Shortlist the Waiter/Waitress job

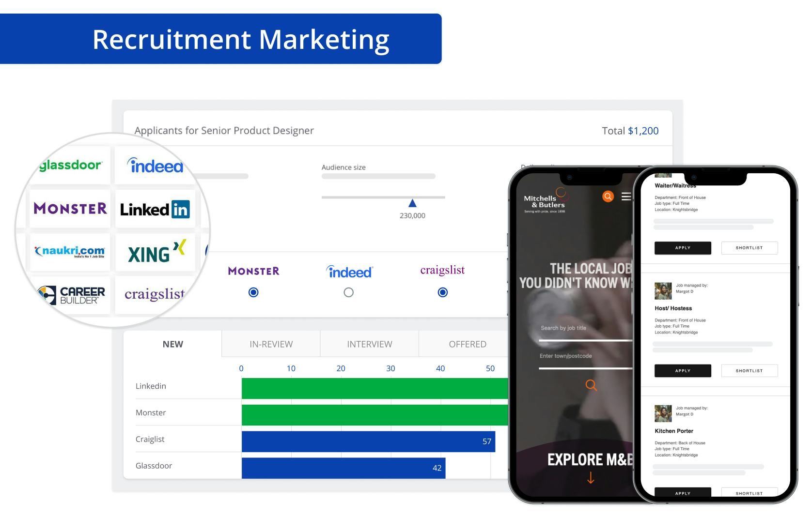click(749, 248)
